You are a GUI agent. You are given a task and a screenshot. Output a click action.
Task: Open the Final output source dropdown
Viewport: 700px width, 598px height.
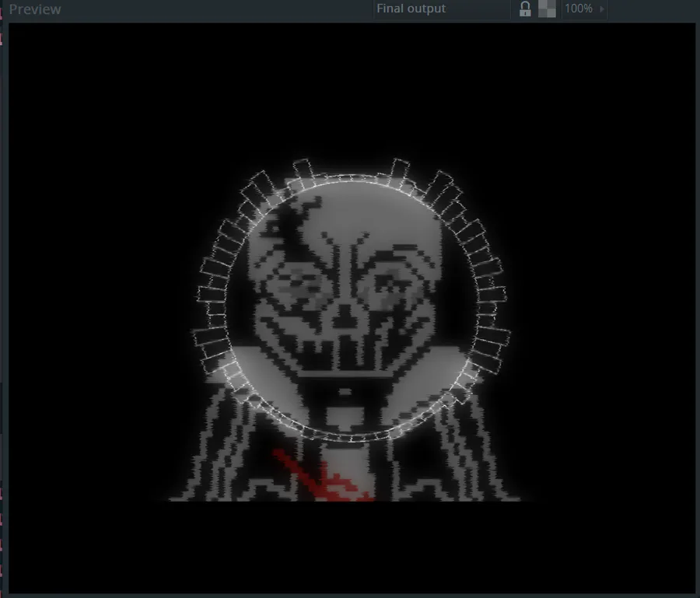coord(441,9)
